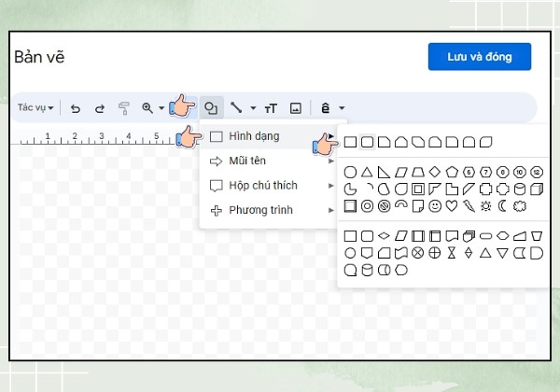
Task: Insert the octagon shape labeled 8
Action: [502, 172]
